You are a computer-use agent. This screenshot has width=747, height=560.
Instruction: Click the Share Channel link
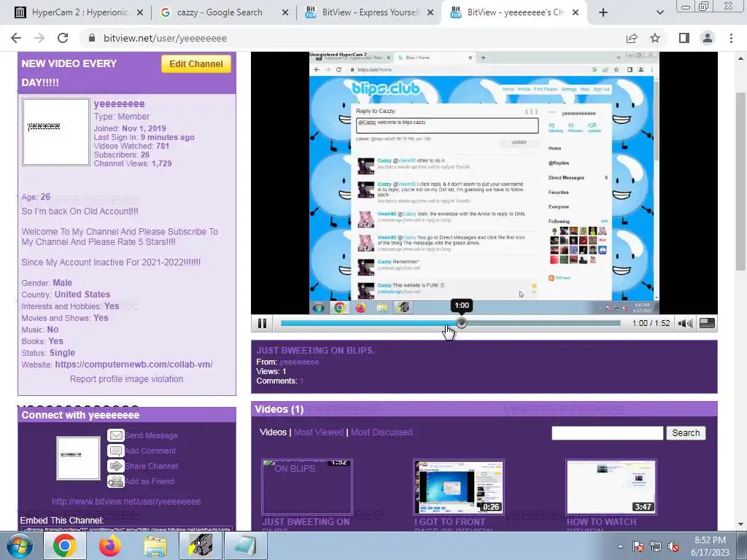pos(152,466)
